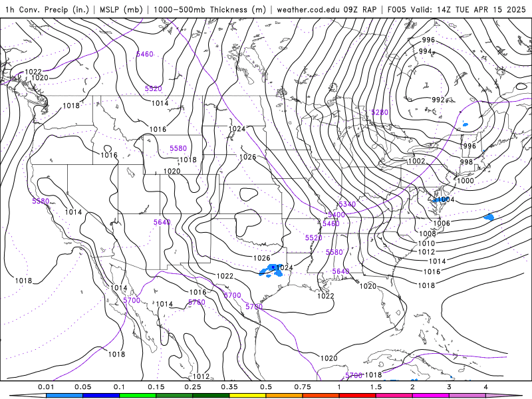This screenshot has width=532, height=399.
Task: Click 'Valid: 14Z TUE APR 15 2025' text
Action: (x=468, y=9)
